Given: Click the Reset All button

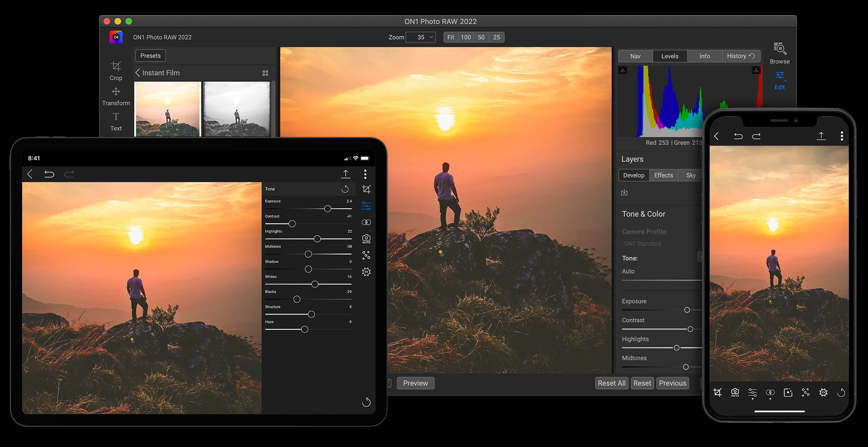Looking at the screenshot, I should (611, 383).
